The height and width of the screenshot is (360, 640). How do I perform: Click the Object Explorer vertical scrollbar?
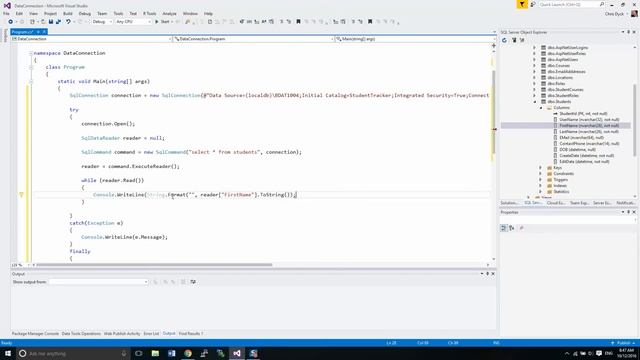(x=635, y=120)
